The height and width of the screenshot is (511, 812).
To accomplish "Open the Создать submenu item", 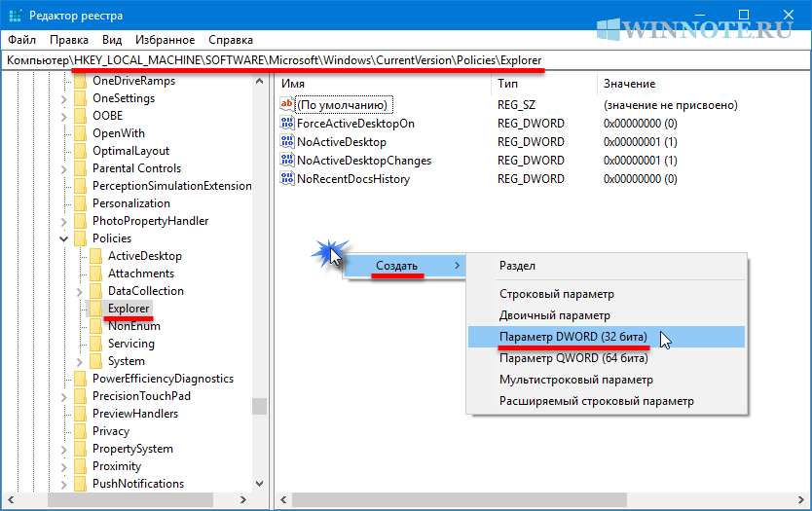I will tap(403, 266).
